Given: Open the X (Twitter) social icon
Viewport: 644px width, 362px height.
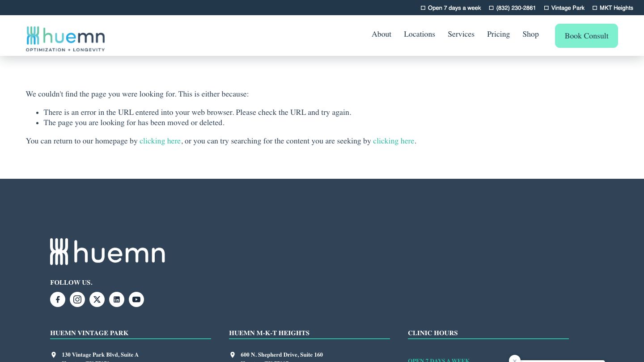Looking at the screenshot, I should click(97, 299).
